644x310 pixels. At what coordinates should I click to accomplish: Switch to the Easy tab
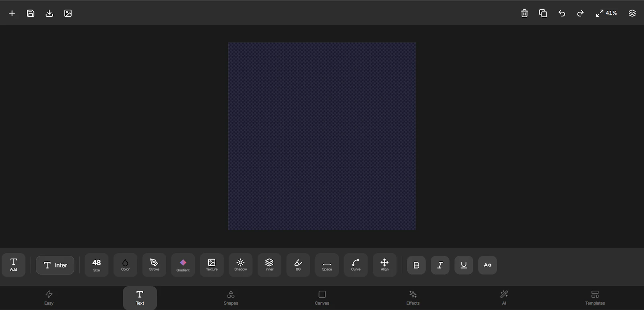point(49,298)
